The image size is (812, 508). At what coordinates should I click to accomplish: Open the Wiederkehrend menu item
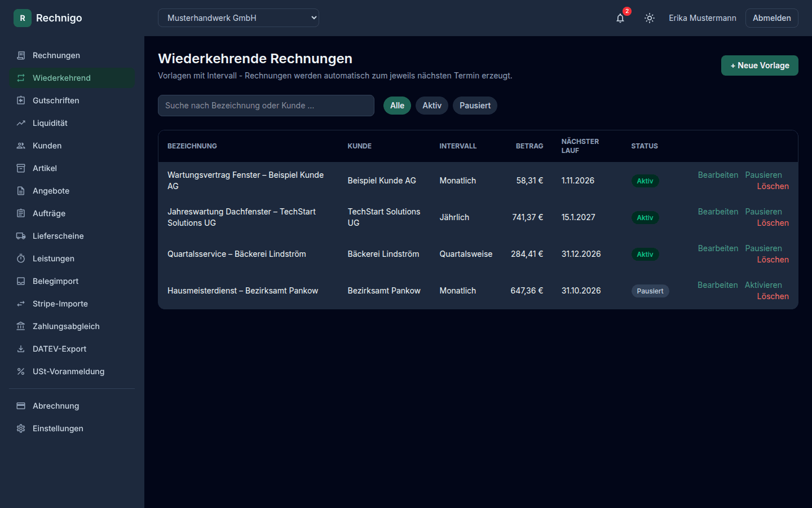point(72,78)
